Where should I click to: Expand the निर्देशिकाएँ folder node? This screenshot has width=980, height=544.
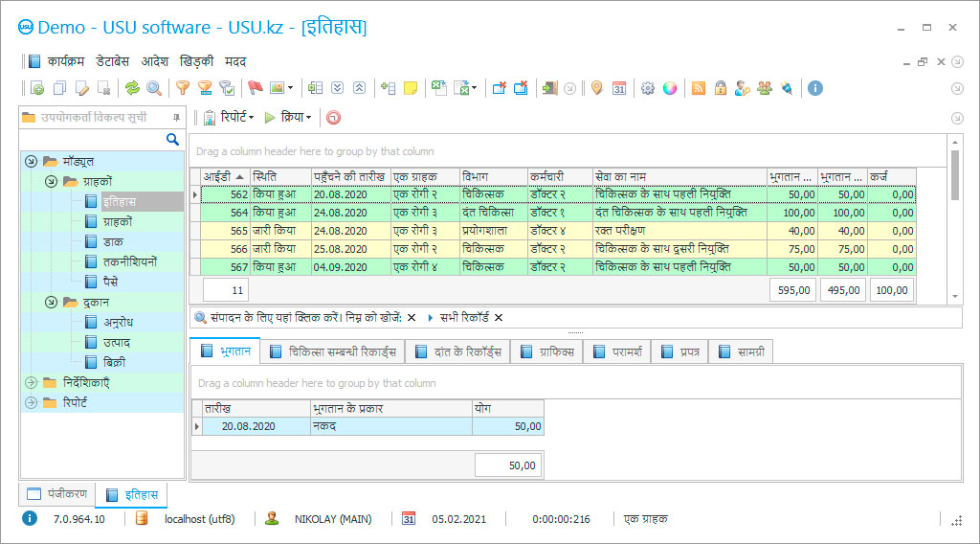[x=32, y=382]
